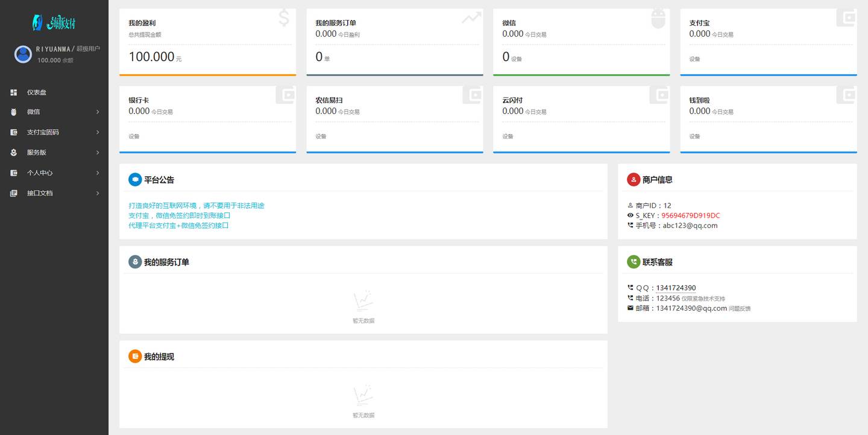Click the gray 我的服务订单 section icon
The height and width of the screenshot is (435, 868).
point(135,262)
